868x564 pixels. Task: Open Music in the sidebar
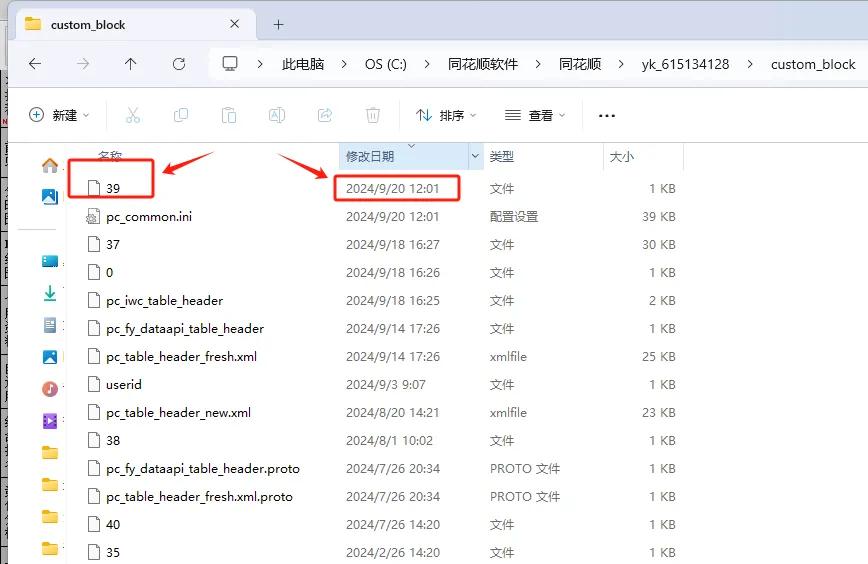coord(50,389)
